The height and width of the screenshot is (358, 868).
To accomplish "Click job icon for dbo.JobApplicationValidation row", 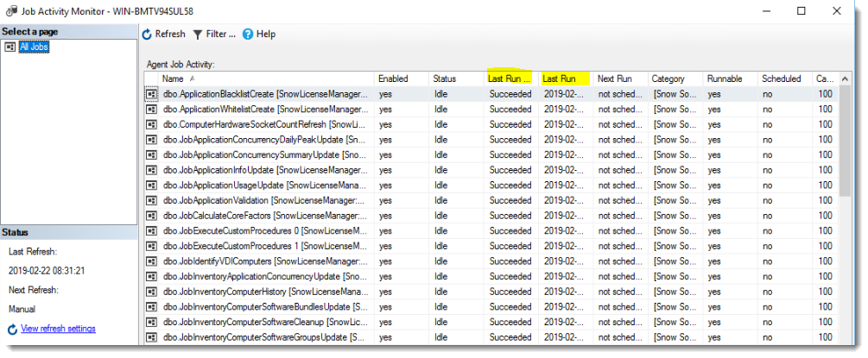I will 151,200.
